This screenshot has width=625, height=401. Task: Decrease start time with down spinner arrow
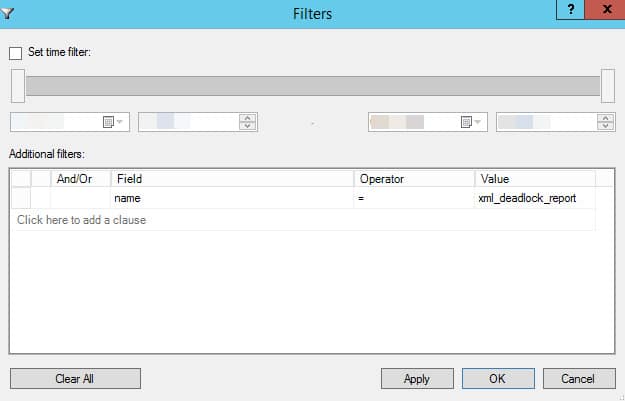click(x=248, y=126)
